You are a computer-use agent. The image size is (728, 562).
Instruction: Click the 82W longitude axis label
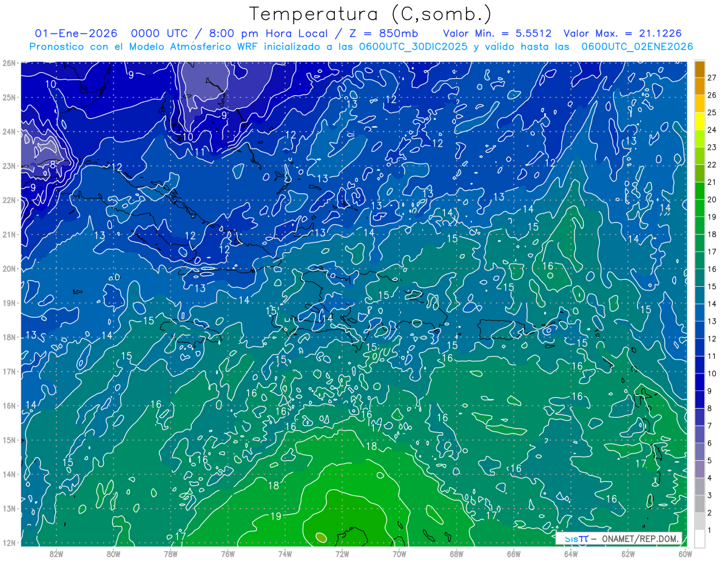click(x=56, y=554)
